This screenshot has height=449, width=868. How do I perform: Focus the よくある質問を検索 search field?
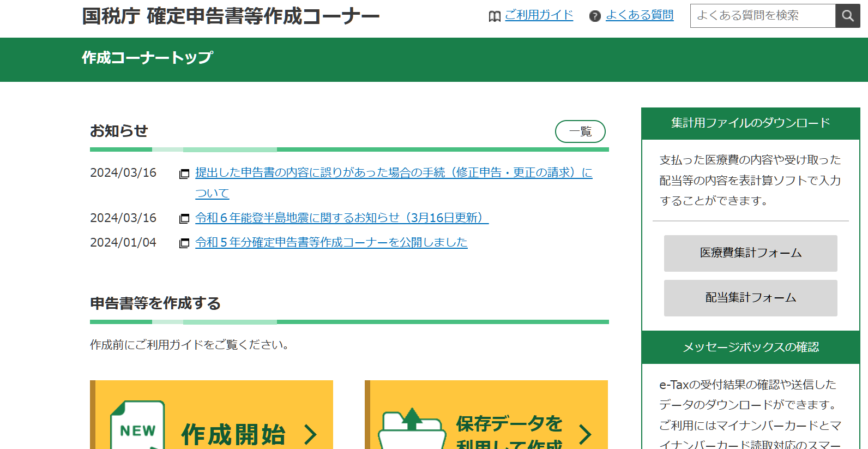pos(762,16)
